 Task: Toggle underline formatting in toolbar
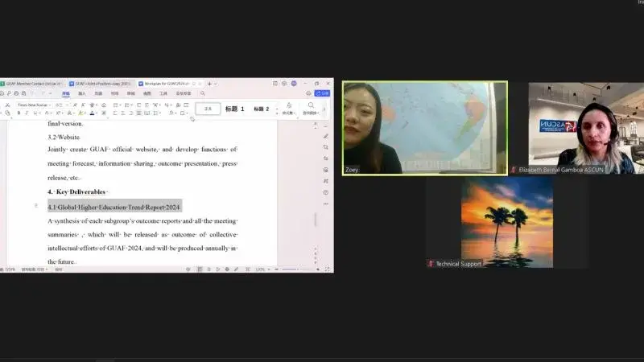tap(36, 113)
